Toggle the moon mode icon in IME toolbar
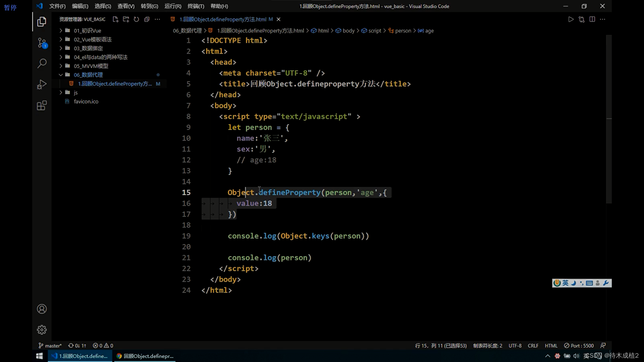 574,283
